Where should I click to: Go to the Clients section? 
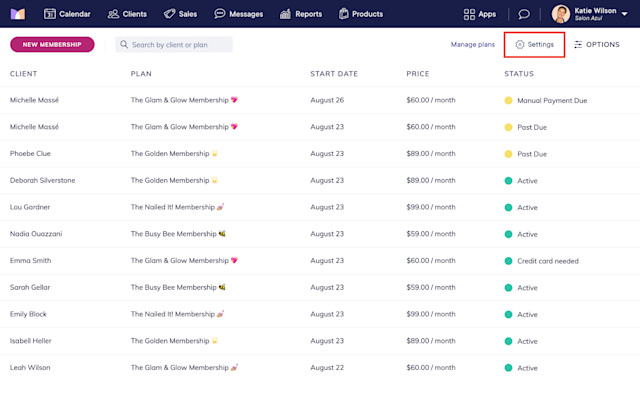[x=127, y=14]
